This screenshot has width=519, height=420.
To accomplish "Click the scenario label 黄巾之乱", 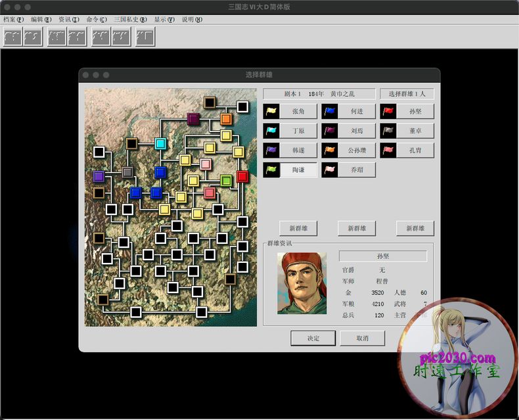I will click(342, 94).
